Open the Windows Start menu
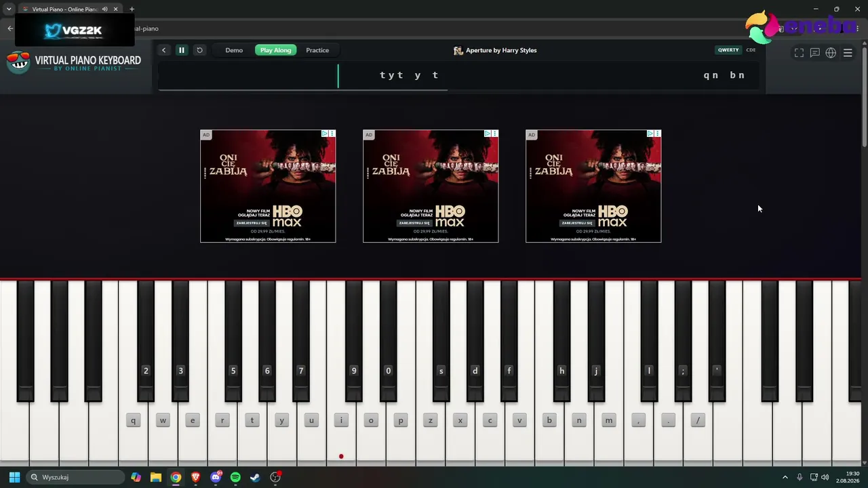The image size is (868, 488). tap(14, 477)
